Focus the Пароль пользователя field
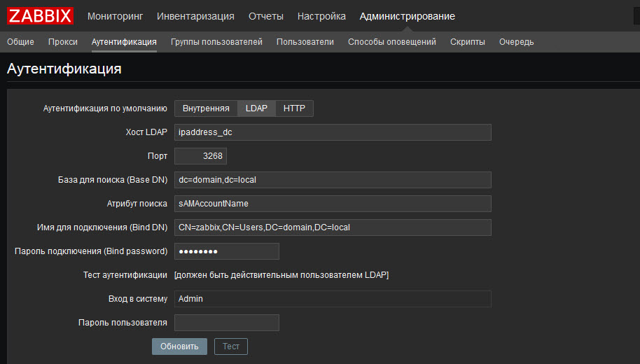This screenshot has height=364, width=640. point(227,323)
